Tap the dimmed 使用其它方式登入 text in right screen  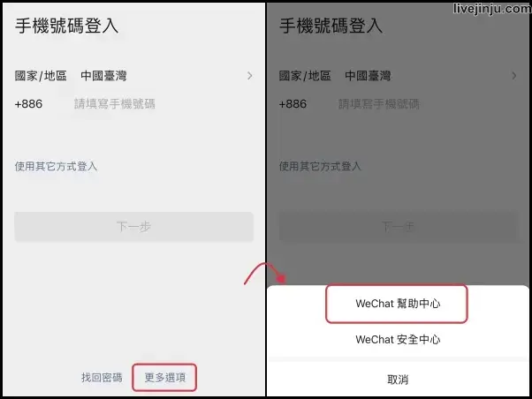(320, 167)
